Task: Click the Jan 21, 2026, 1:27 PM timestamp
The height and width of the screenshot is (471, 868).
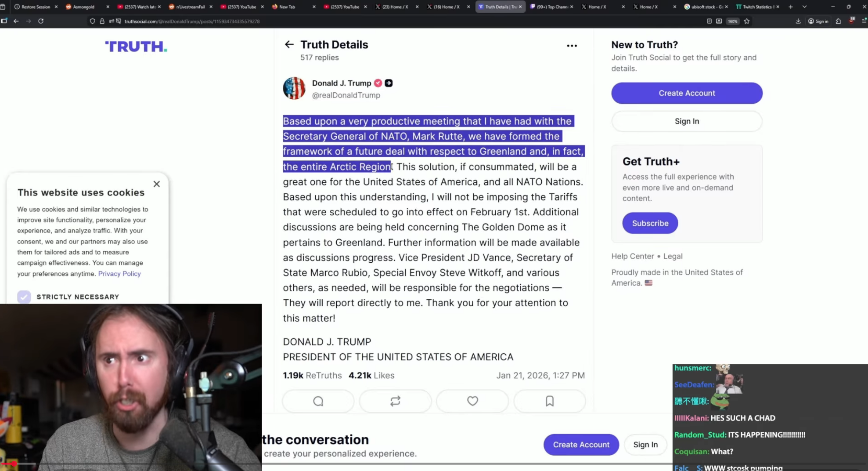Action: pos(540,376)
